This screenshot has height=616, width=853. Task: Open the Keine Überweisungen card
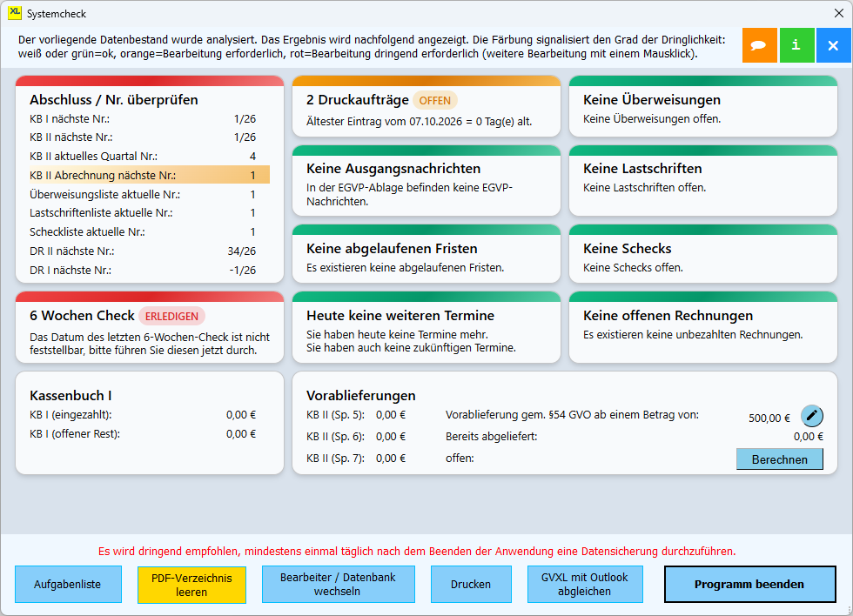703,106
